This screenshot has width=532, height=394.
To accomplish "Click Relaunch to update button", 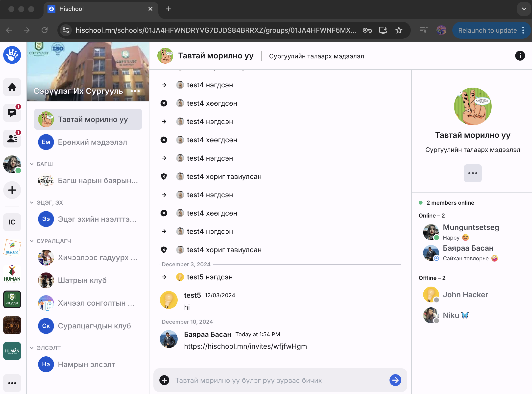I will [487, 30].
